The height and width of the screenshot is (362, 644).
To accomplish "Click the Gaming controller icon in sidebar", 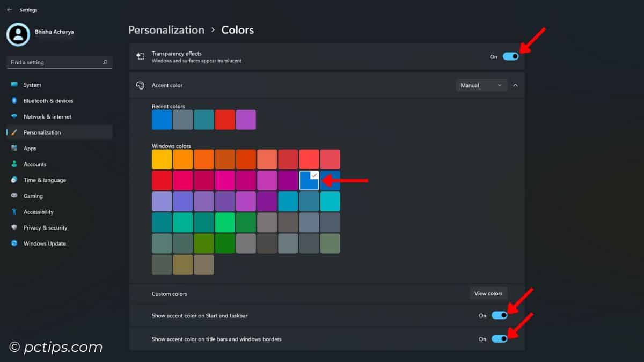I will 15,196.
